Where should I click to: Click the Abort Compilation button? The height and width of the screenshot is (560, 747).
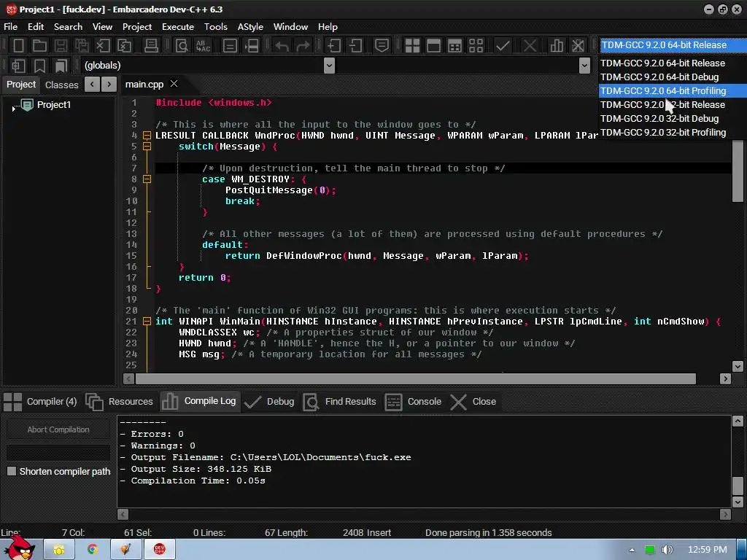[x=58, y=429]
